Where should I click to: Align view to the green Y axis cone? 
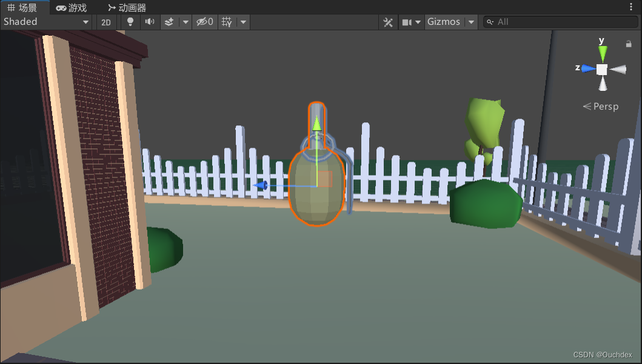602,53
